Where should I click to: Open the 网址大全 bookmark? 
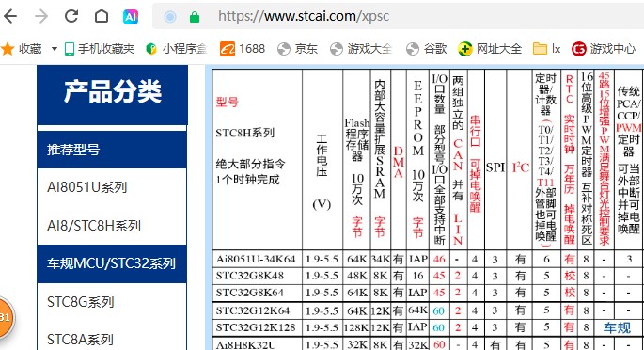pos(490,49)
